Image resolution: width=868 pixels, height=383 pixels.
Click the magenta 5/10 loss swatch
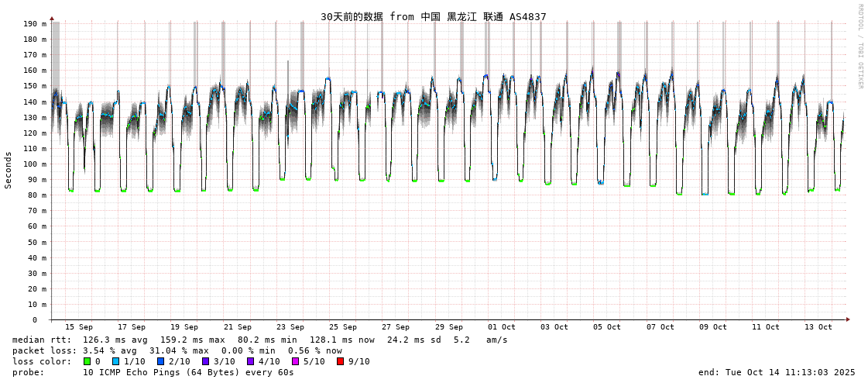click(295, 361)
